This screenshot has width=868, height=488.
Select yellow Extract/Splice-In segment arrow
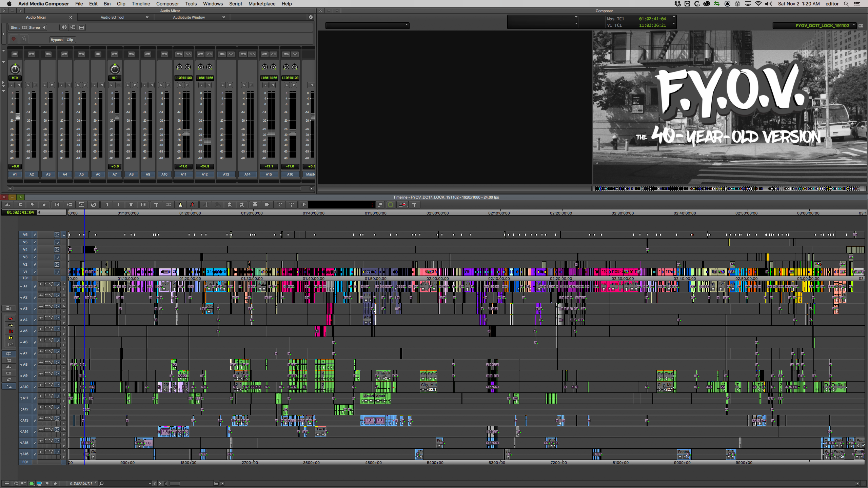pyautogui.click(x=11, y=325)
